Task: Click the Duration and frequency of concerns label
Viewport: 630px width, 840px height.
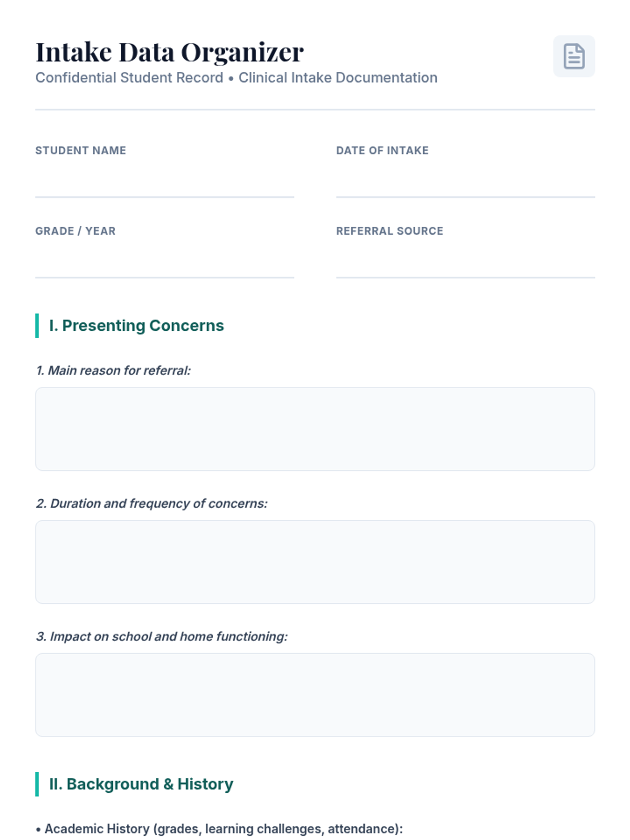Action: point(152,503)
